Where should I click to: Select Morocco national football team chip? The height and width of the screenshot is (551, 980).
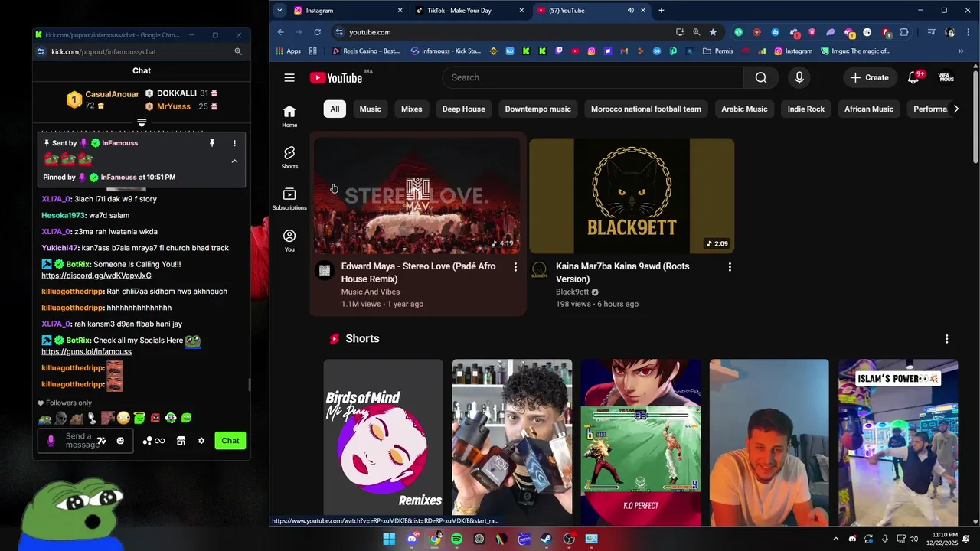pyautogui.click(x=646, y=109)
